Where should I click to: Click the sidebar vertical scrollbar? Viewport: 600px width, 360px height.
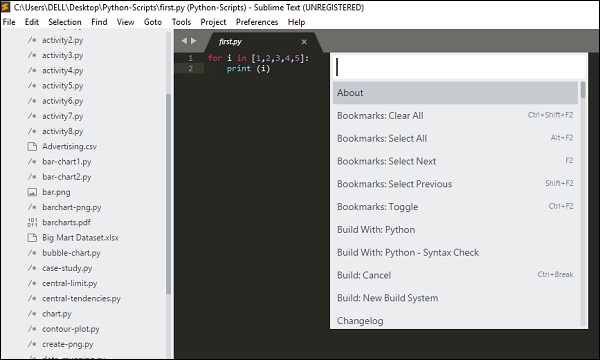pyautogui.click(x=168, y=194)
